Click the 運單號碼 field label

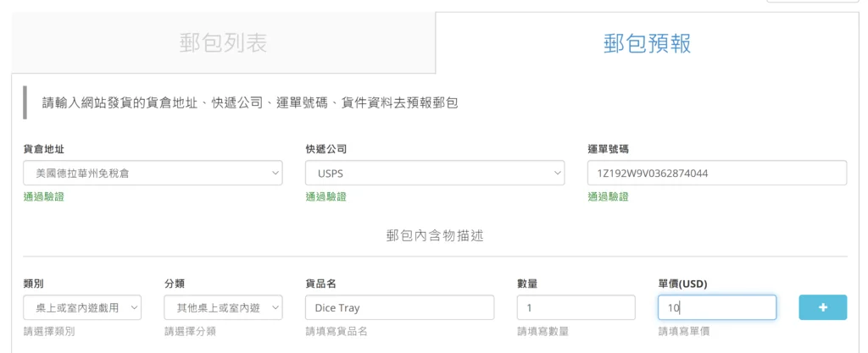(608, 149)
